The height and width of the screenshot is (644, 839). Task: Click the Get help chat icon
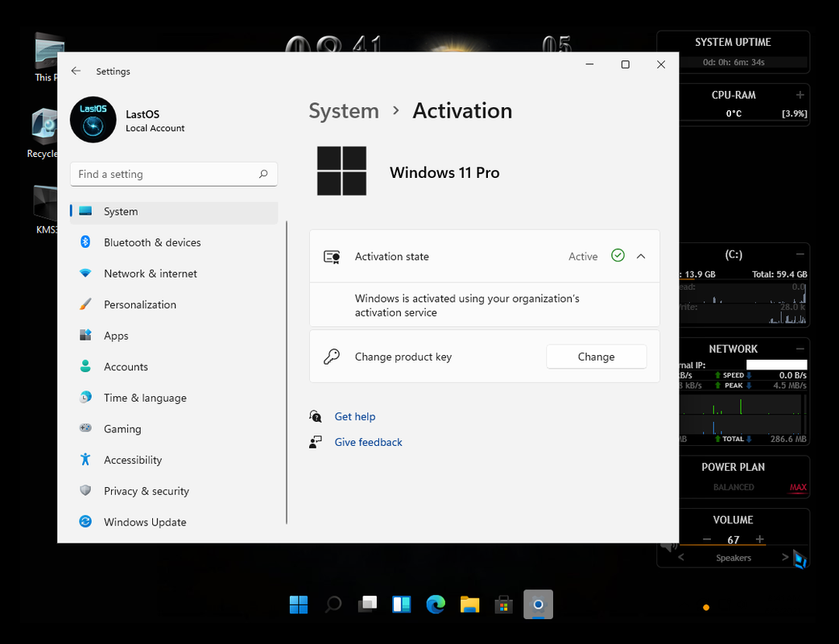(315, 416)
